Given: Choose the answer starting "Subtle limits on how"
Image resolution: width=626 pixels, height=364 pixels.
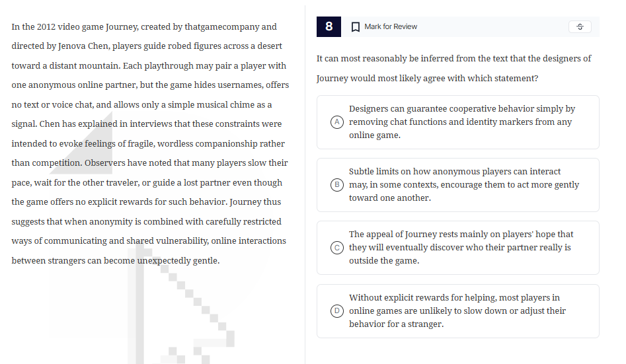Looking at the screenshot, I should [x=463, y=185].
